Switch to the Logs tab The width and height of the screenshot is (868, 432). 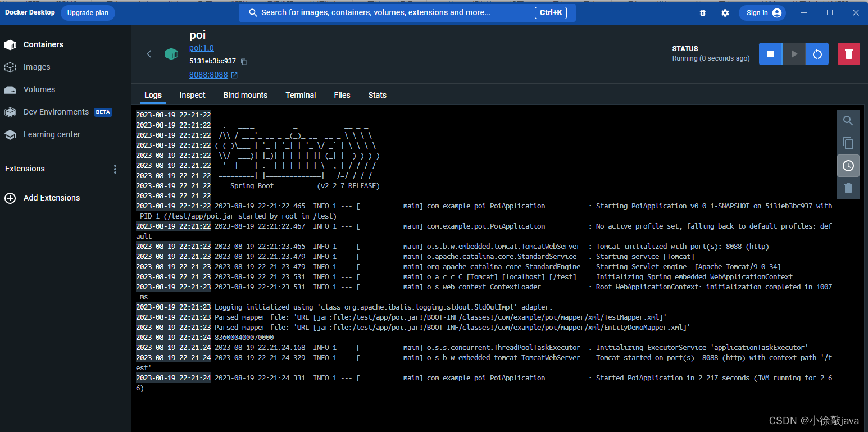click(x=153, y=95)
